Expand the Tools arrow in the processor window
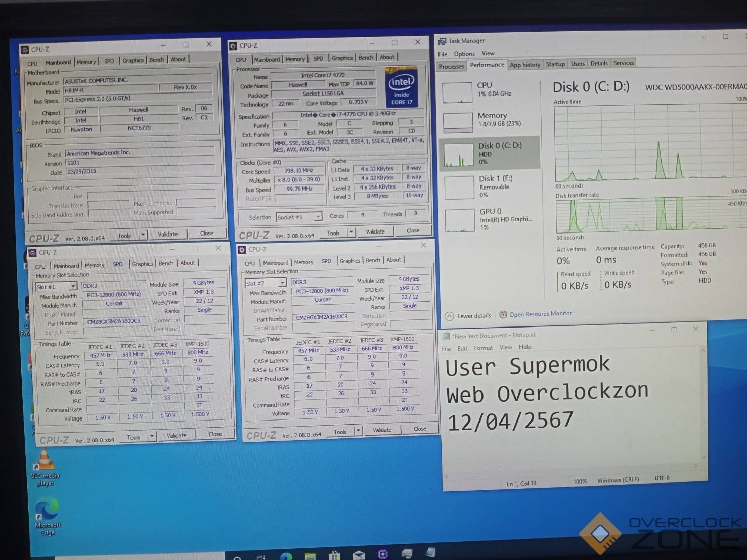Viewport: 747px width, 560px height. click(351, 232)
